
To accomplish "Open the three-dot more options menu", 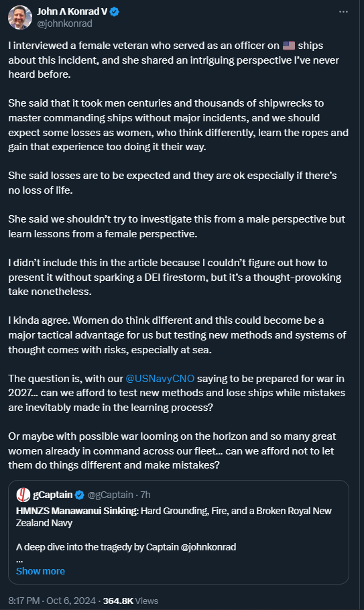I will coord(343,11).
